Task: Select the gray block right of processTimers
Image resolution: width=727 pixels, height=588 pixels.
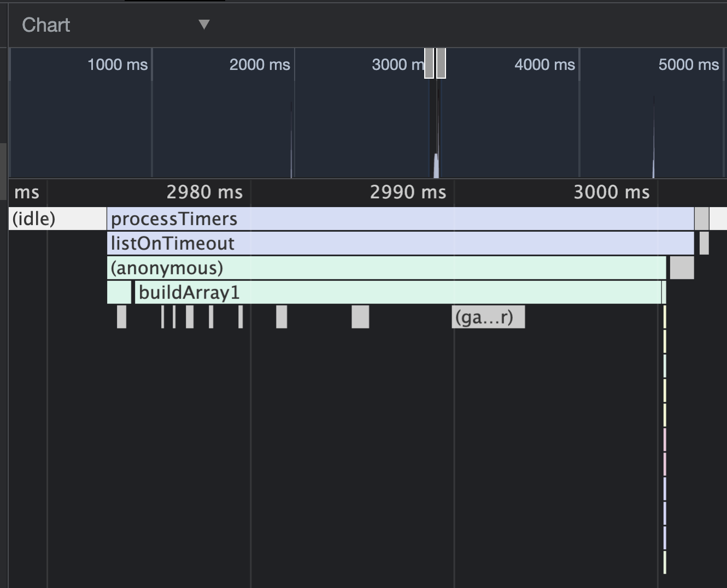Action: 702,219
